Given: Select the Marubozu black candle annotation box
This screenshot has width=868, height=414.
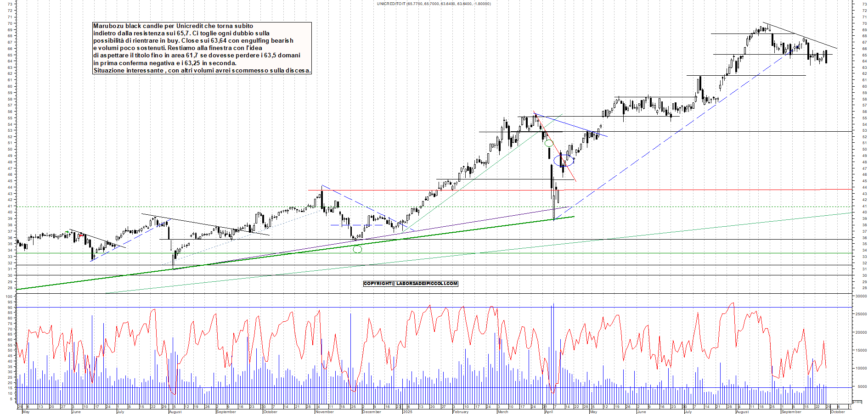Looking at the screenshot, I should (x=202, y=48).
